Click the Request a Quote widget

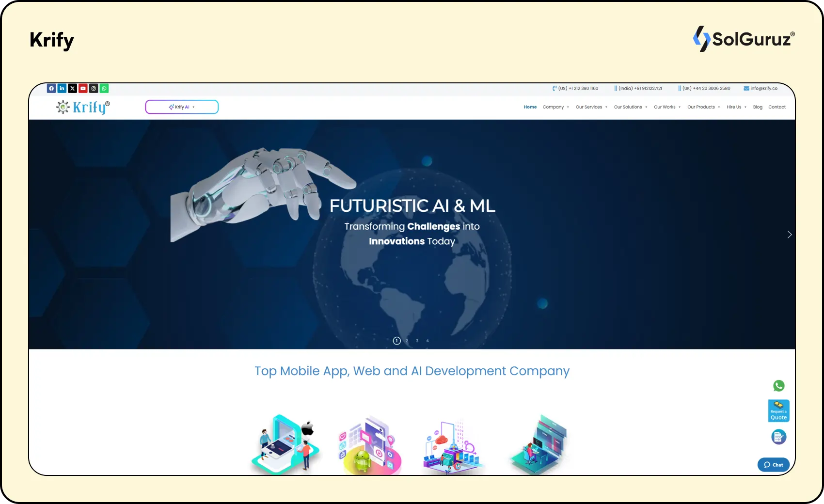(778, 411)
